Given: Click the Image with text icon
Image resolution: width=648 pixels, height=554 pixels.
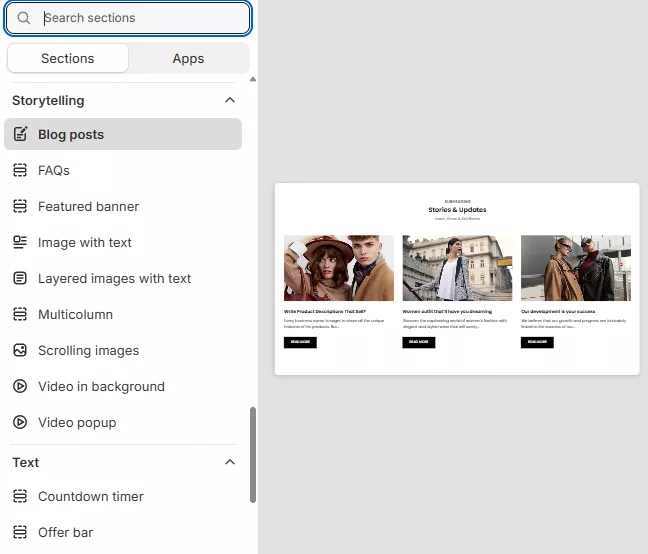Looking at the screenshot, I should [x=20, y=242].
